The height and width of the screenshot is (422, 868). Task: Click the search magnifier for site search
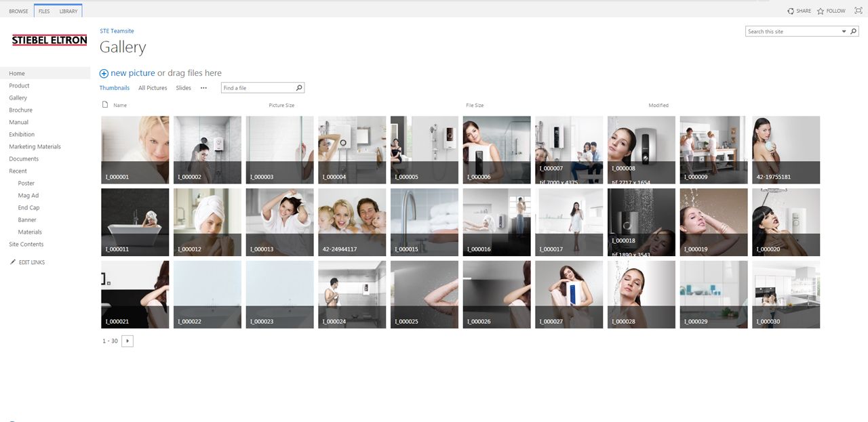tap(854, 31)
